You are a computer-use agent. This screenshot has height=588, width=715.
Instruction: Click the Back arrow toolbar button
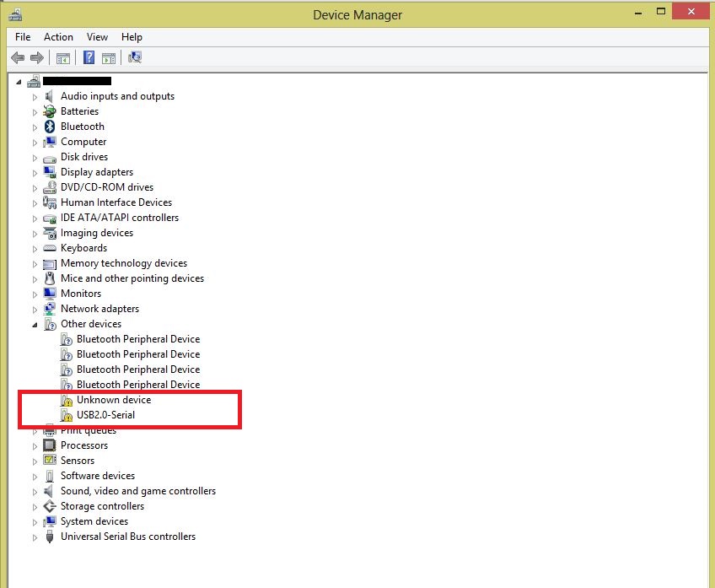(x=18, y=57)
